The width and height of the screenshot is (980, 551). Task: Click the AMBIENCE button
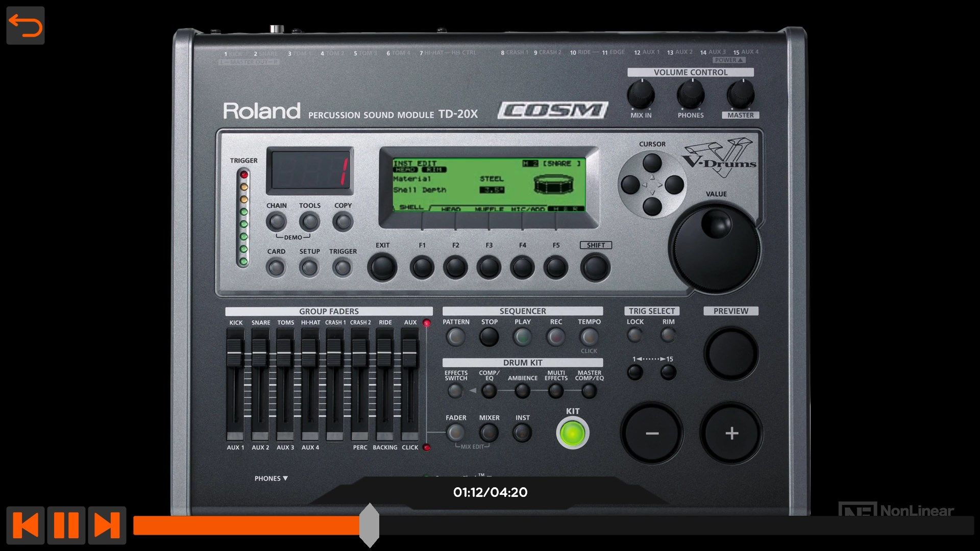click(x=522, y=392)
